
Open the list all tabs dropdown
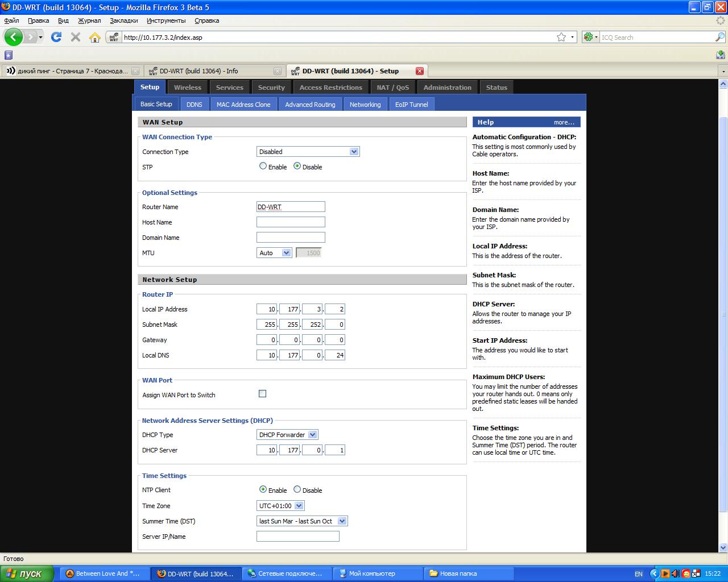click(723, 72)
